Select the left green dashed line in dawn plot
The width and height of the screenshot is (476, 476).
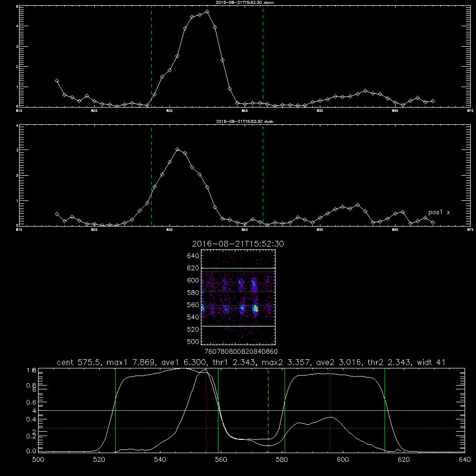[151, 57]
